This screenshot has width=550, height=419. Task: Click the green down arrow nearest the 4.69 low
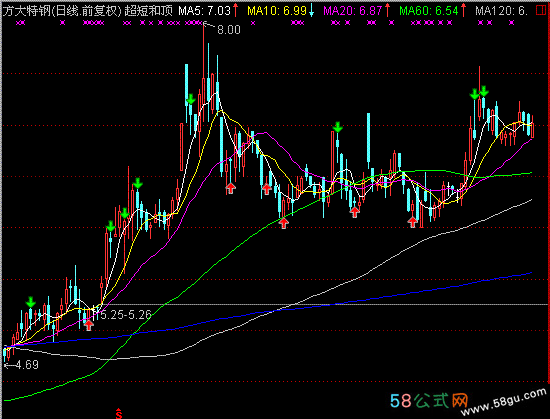31,302
